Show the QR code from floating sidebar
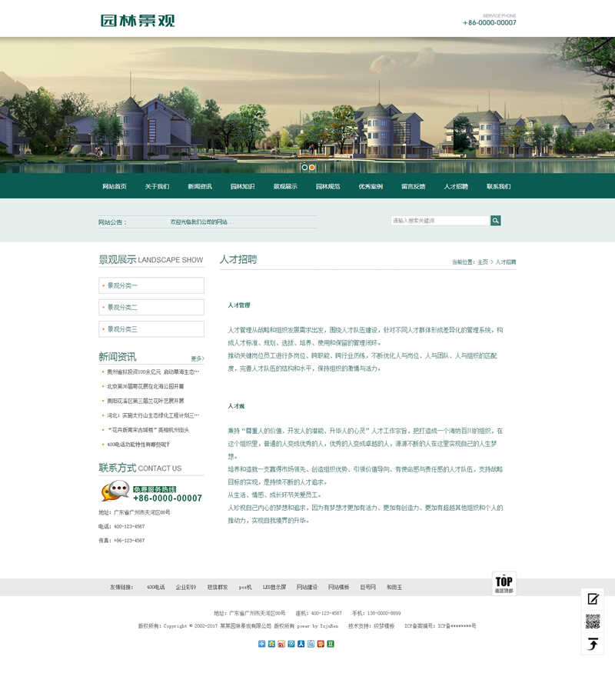The width and height of the screenshot is (615, 700). (592, 622)
